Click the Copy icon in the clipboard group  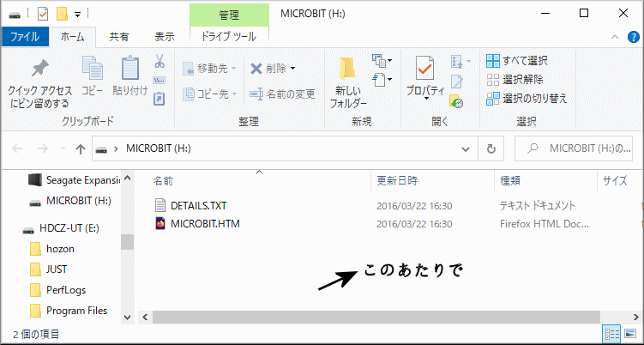tap(93, 68)
